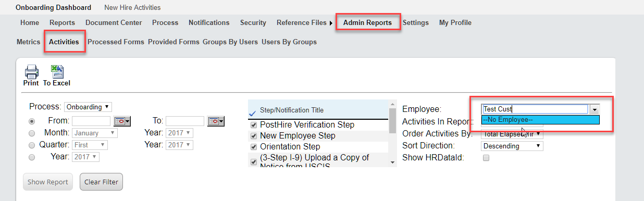Click the blue checkmark in Step/Notification Title header

253,111
